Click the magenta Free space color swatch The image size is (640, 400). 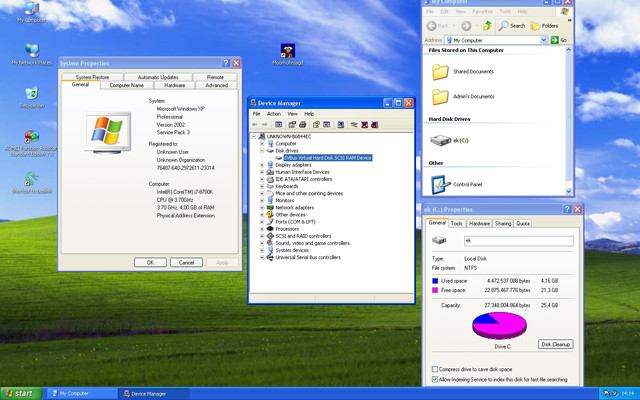(435, 290)
